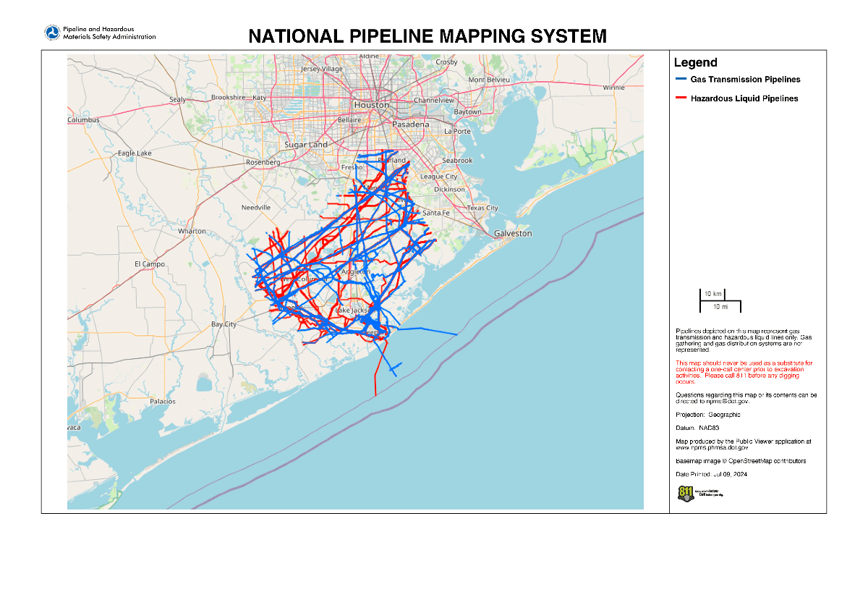Select the Galveston city label on the map
Screen dimensions: 868x613
click(x=514, y=234)
